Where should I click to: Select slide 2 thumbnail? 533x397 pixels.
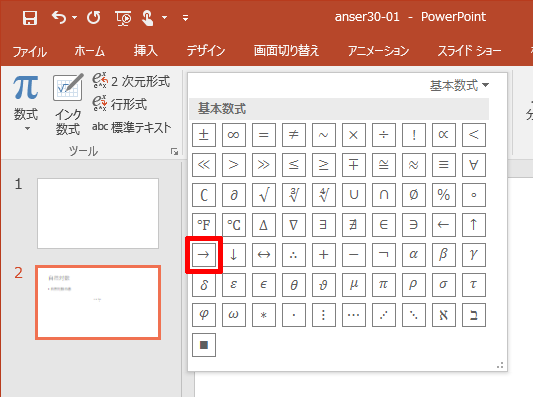click(x=98, y=303)
